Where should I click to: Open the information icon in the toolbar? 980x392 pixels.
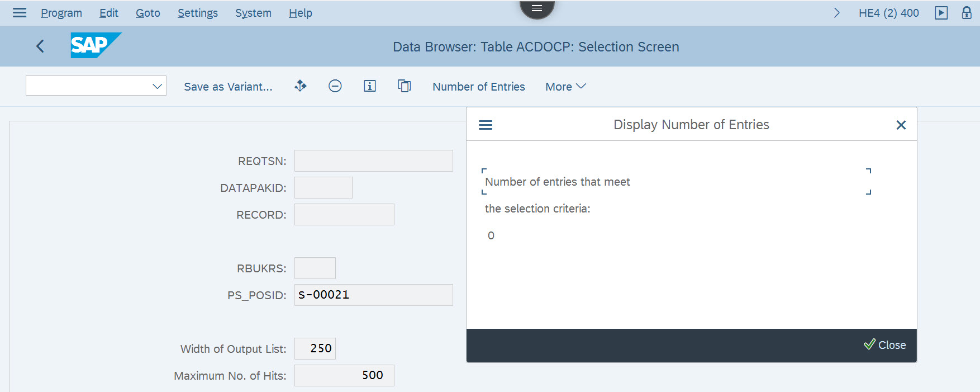click(x=369, y=86)
